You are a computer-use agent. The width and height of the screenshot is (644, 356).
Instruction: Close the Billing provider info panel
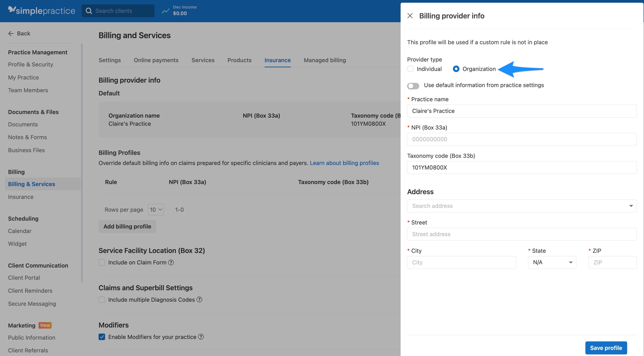(410, 15)
